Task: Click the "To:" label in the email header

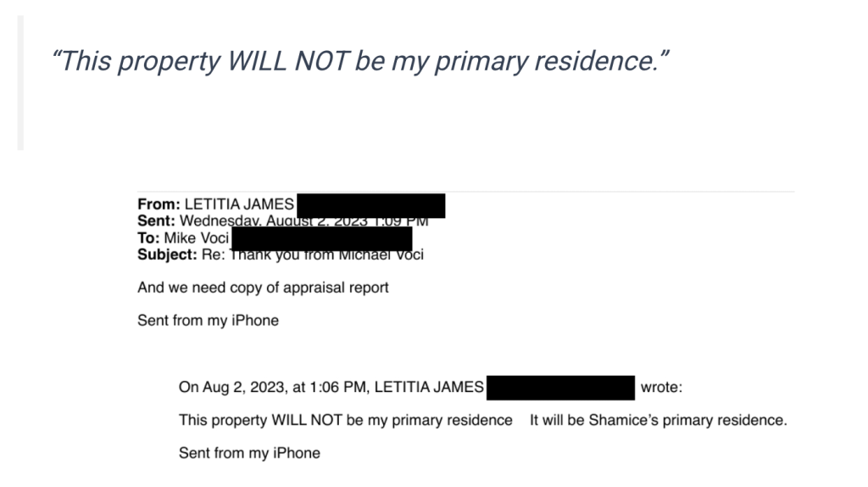Action: coord(149,238)
